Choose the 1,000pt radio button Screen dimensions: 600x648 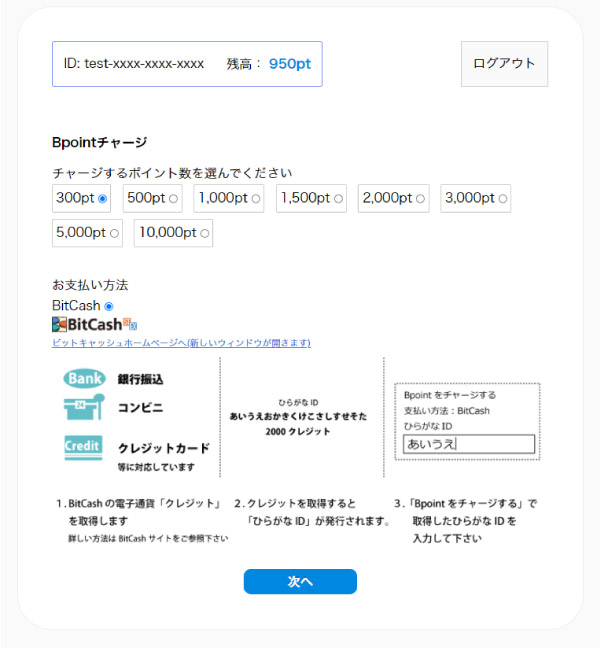(x=256, y=199)
